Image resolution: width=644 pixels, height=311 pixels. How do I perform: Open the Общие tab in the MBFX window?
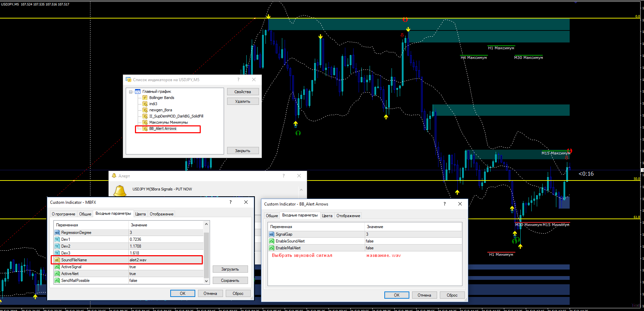pyautogui.click(x=85, y=214)
